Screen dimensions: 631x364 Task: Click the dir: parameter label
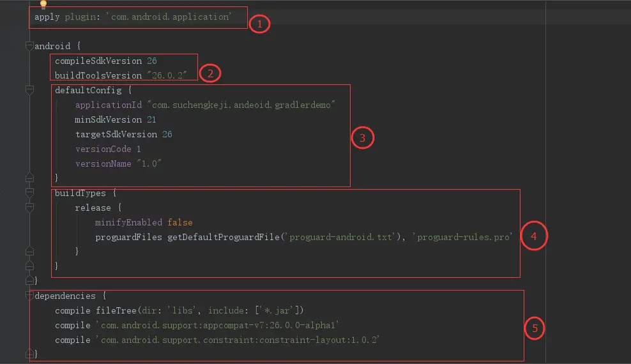click(151, 310)
